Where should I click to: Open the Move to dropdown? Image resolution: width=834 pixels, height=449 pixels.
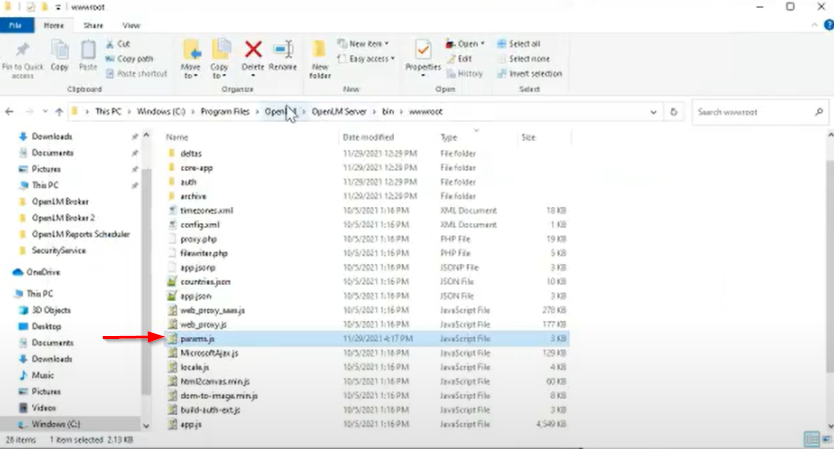(191, 58)
